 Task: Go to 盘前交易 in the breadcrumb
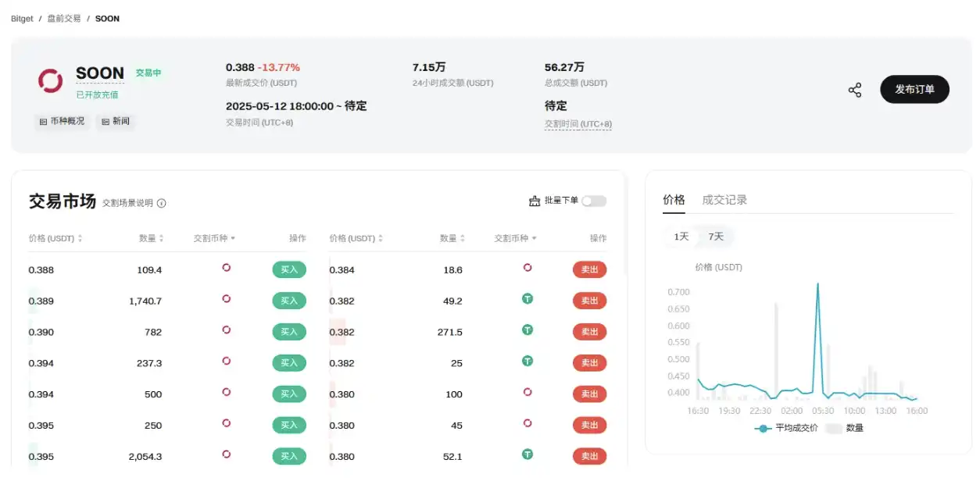tap(64, 18)
